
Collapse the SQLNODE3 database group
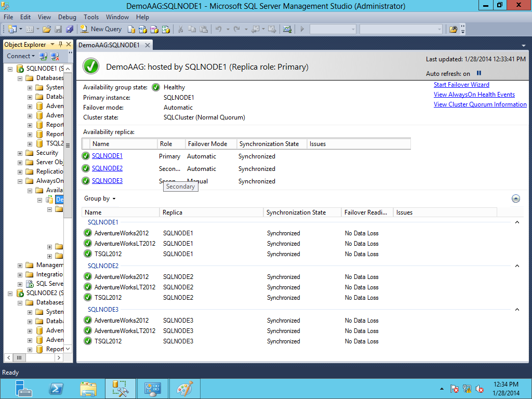(x=517, y=310)
